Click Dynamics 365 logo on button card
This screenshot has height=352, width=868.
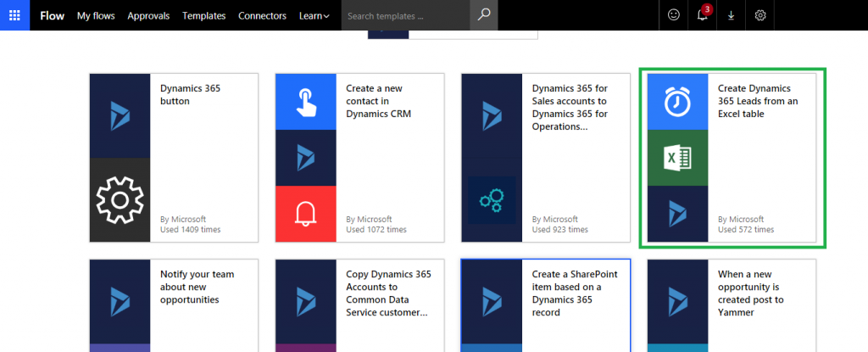pos(120,116)
